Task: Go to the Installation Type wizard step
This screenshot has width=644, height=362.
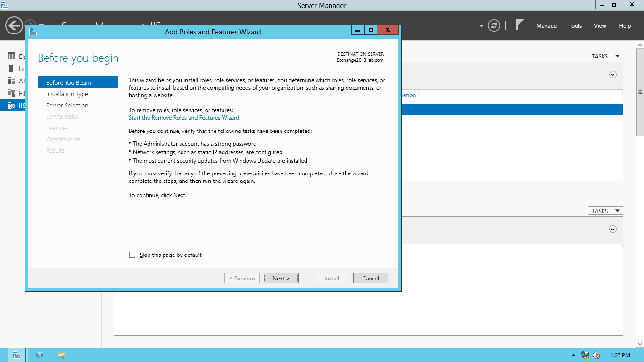Action: pyautogui.click(x=67, y=94)
